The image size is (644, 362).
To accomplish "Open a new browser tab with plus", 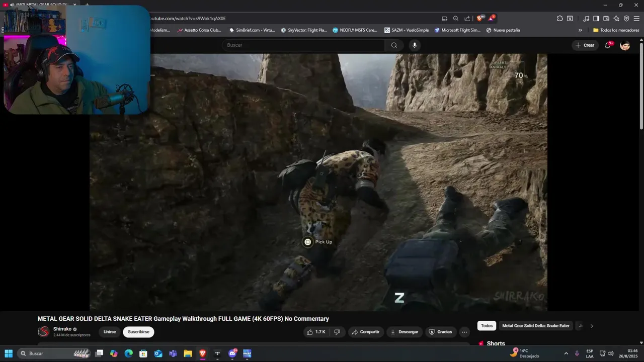I will point(87,5).
